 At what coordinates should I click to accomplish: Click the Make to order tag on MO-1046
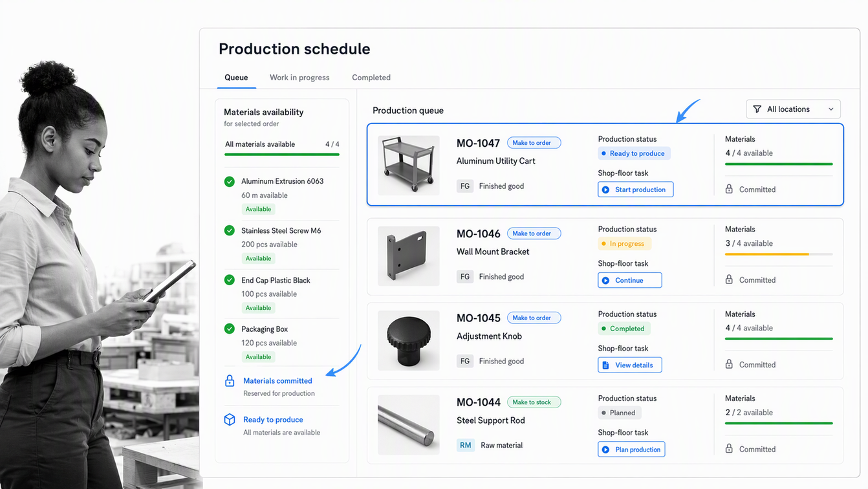tap(534, 234)
